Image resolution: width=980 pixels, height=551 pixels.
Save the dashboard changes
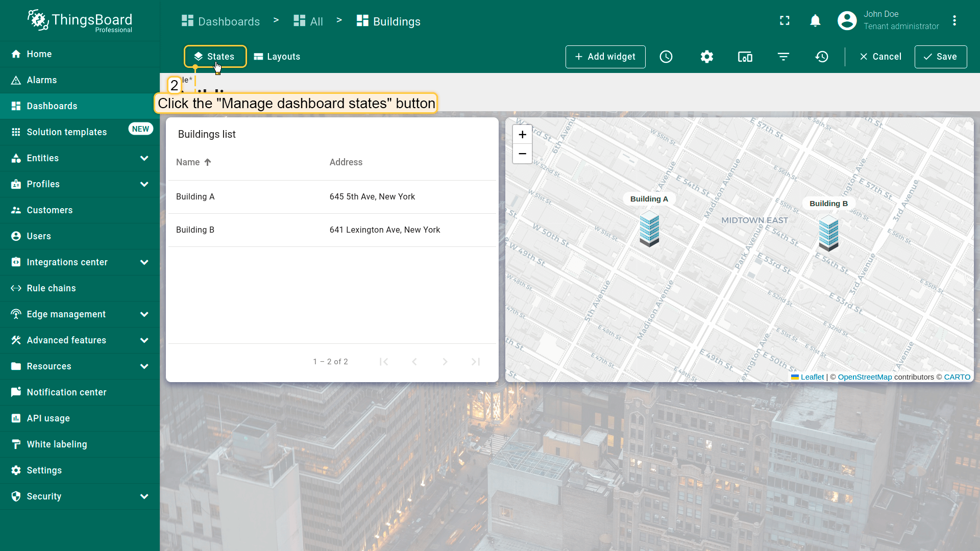(x=941, y=57)
